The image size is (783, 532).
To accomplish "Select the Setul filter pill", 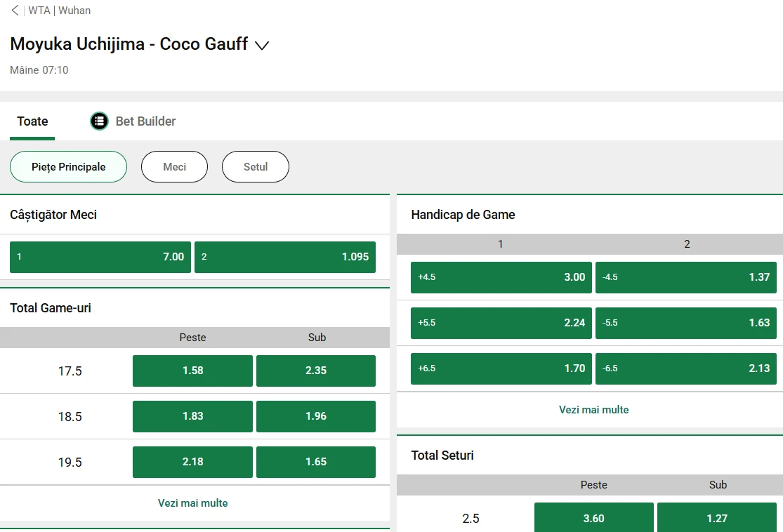I will coord(256,167).
